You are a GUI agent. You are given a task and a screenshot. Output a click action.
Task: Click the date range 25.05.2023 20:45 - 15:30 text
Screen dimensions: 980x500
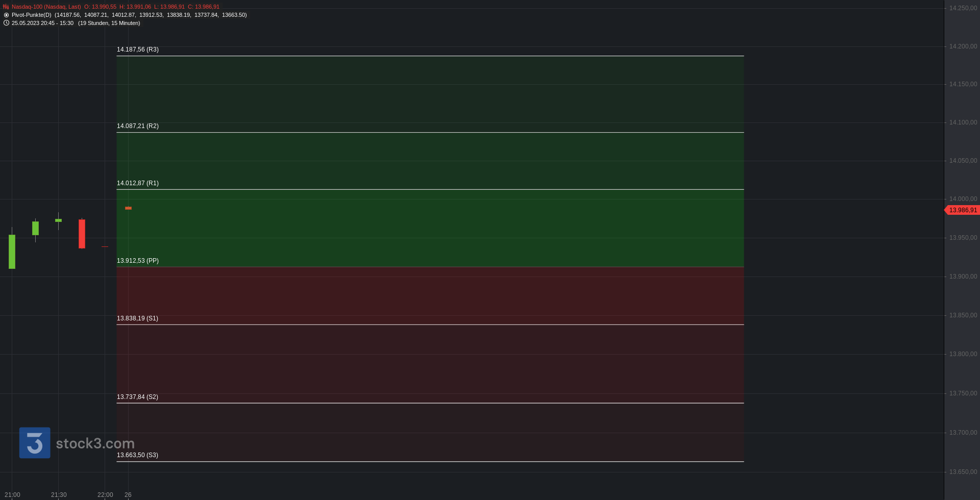click(42, 23)
